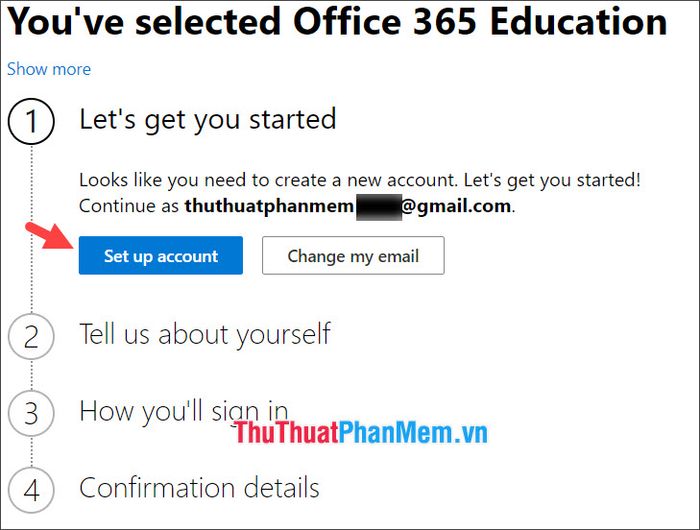Click the Continue as label text
Viewport: 700px width, 530px height.
click(129, 206)
